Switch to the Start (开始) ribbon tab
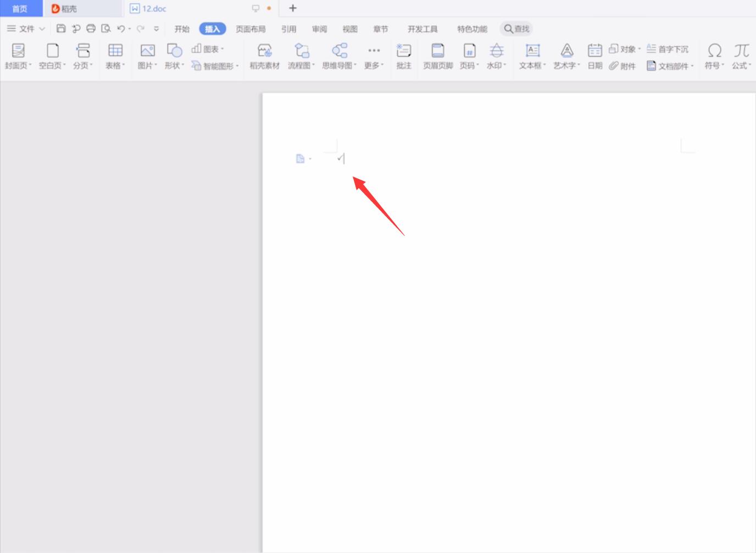756x553 pixels. coord(182,29)
